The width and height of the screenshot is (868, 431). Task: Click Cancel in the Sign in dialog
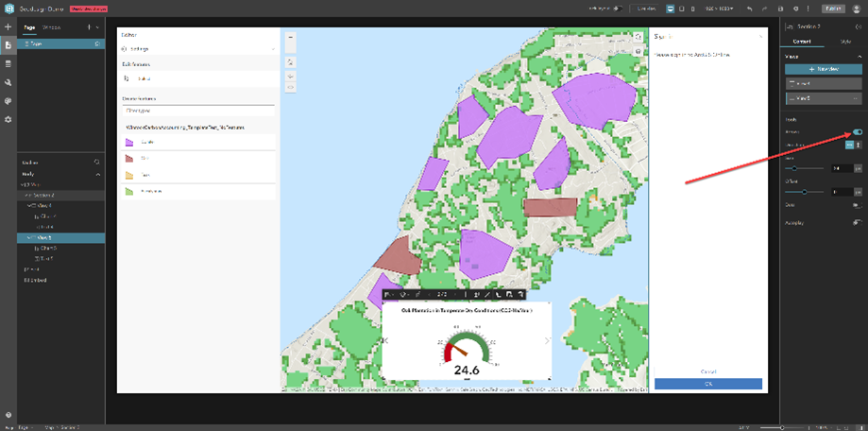click(x=708, y=371)
